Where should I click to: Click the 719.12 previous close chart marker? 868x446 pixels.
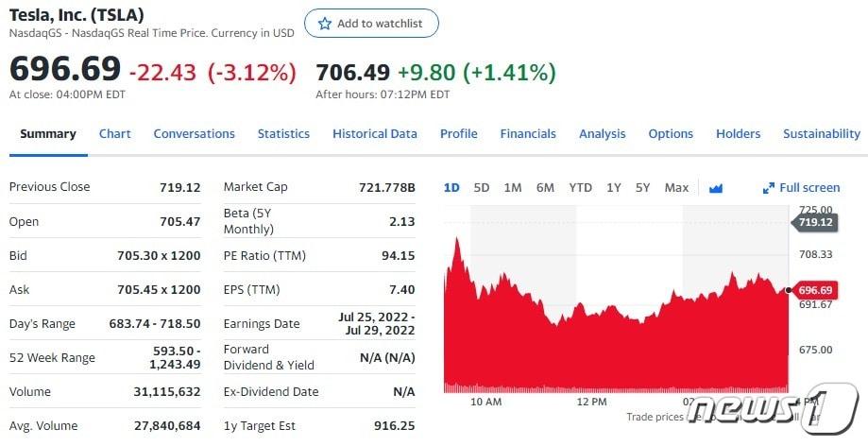(815, 222)
